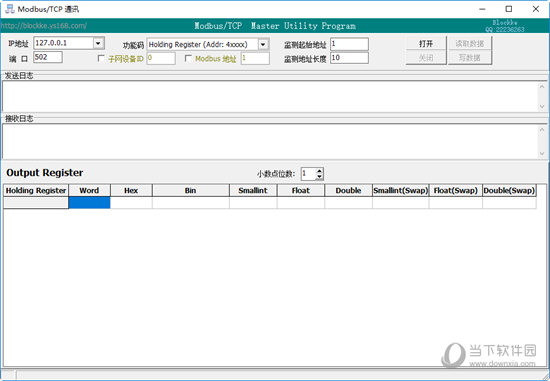Minimize the Modbus/TCP window

pos(483,9)
